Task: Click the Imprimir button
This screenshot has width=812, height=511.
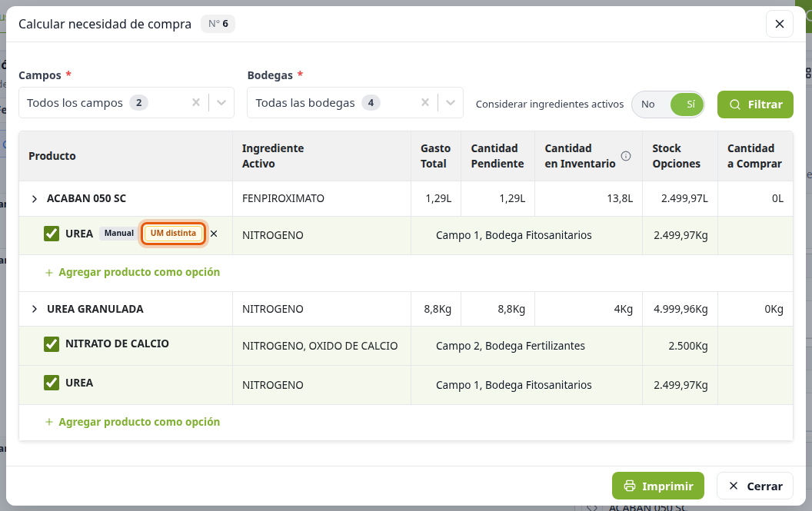Action: tap(657, 486)
